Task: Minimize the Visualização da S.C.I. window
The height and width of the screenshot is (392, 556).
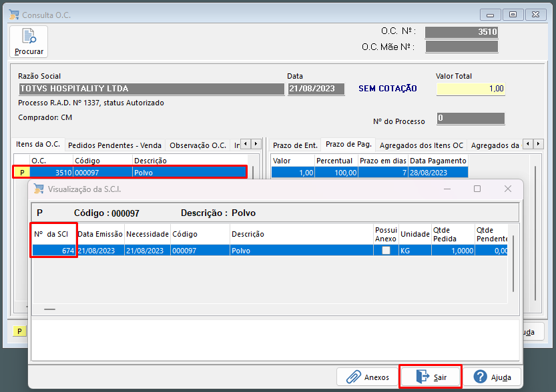Action: (x=447, y=189)
